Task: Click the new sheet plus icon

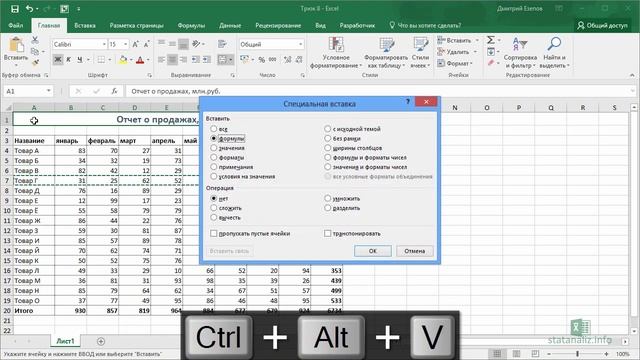Action: coord(101,341)
